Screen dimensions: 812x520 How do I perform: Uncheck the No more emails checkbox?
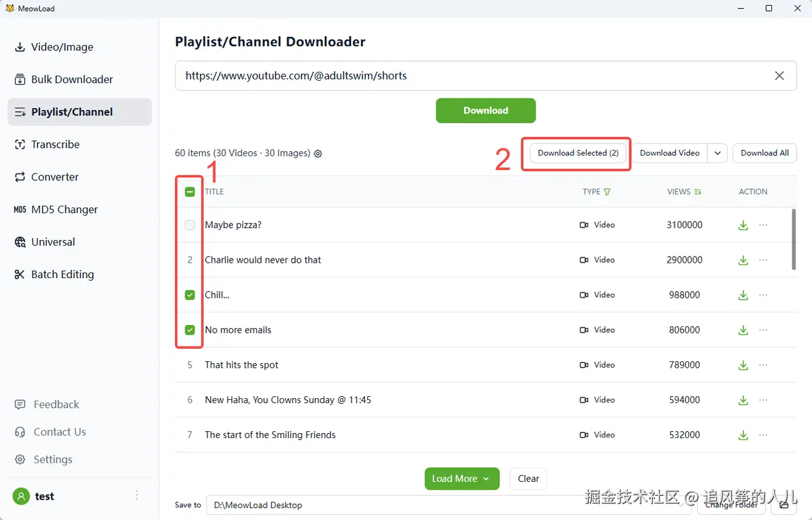[x=190, y=330]
